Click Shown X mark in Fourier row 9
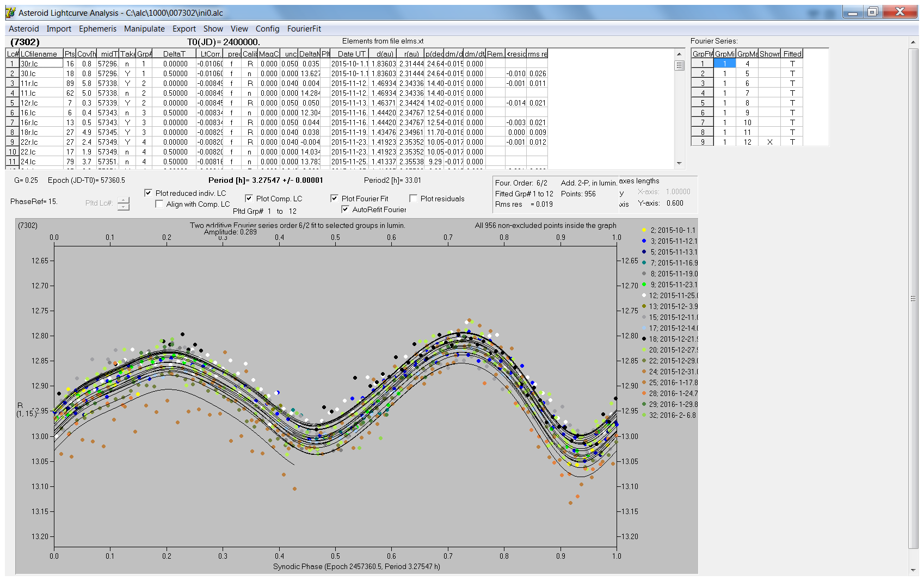Image resolution: width=924 pixels, height=581 pixels. coord(769,142)
